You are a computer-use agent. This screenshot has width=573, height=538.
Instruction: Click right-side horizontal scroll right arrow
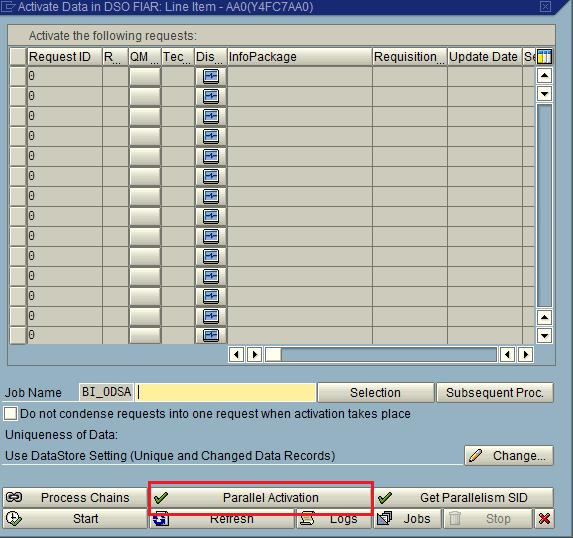525,354
